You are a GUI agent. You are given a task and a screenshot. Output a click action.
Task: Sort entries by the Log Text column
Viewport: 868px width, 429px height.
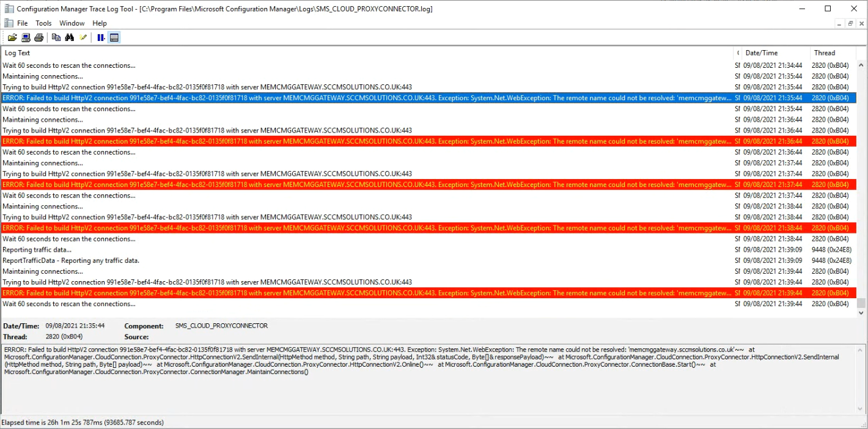[17, 53]
